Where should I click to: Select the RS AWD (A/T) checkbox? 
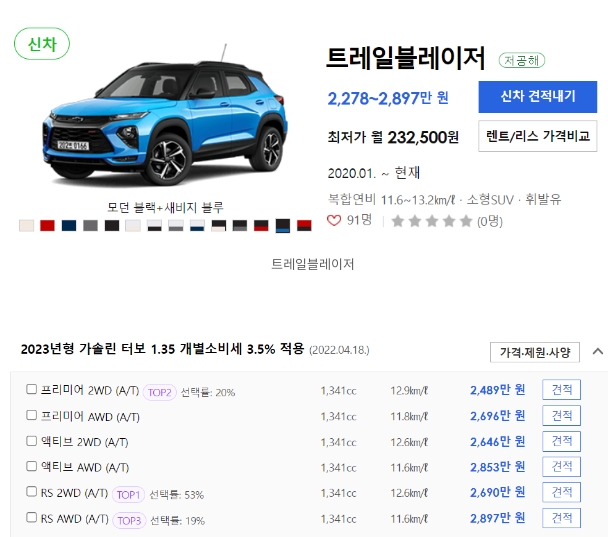[x=31, y=517]
